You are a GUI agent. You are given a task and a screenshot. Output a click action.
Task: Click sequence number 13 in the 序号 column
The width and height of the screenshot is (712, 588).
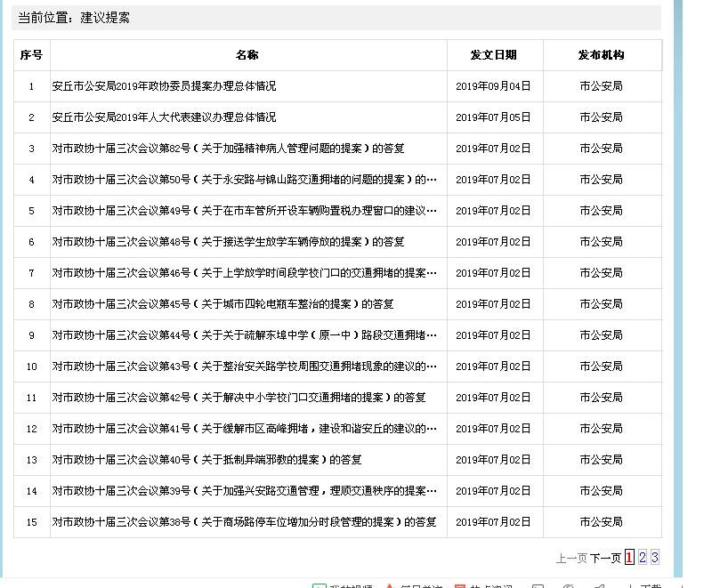31,460
